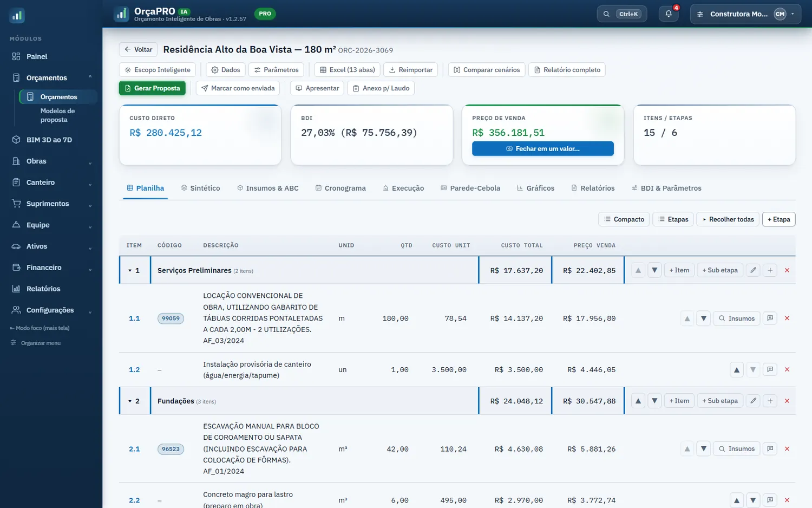
Task: Move item 2.1 down with arrow
Action: [703, 449]
